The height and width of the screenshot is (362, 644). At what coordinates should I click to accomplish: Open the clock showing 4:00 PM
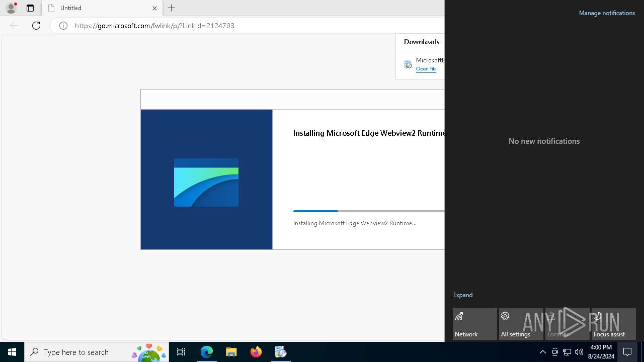pos(601,352)
